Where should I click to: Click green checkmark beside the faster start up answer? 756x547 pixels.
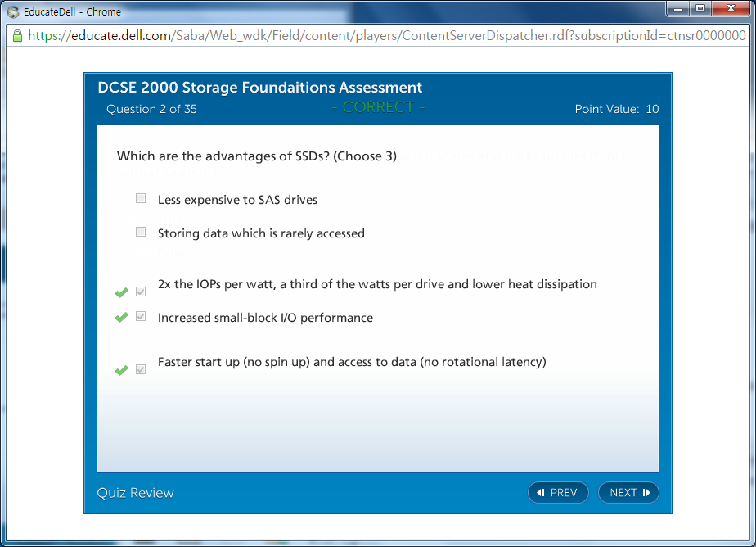pyautogui.click(x=122, y=371)
